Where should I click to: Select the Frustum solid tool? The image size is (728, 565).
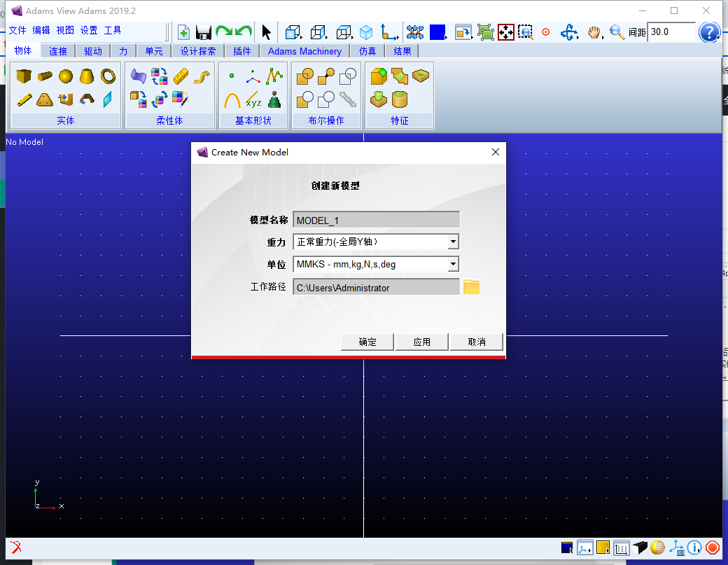coord(87,76)
